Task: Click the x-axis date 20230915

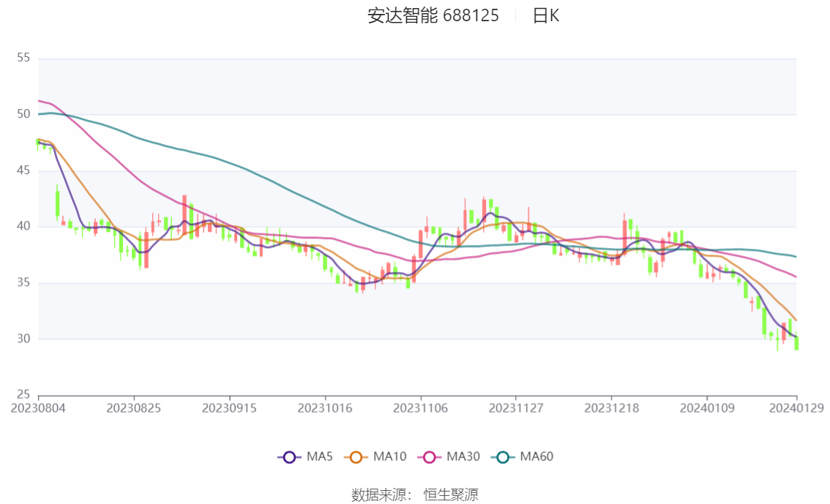Action: (x=229, y=408)
